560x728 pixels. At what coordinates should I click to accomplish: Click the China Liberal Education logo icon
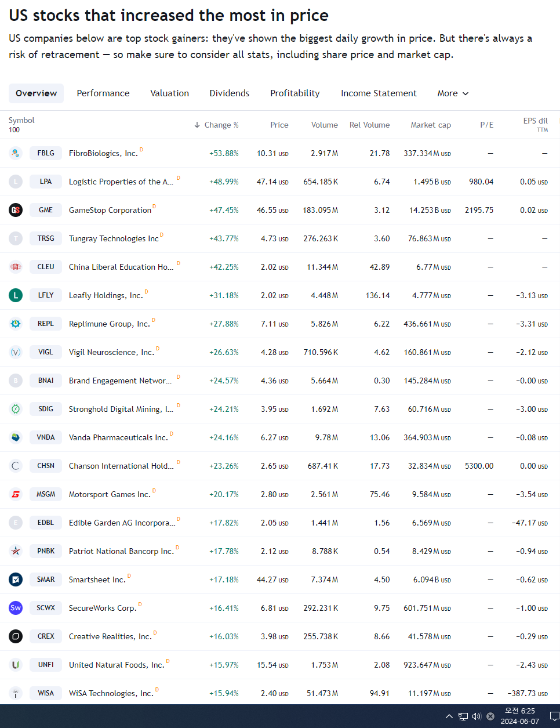[16, 267]
